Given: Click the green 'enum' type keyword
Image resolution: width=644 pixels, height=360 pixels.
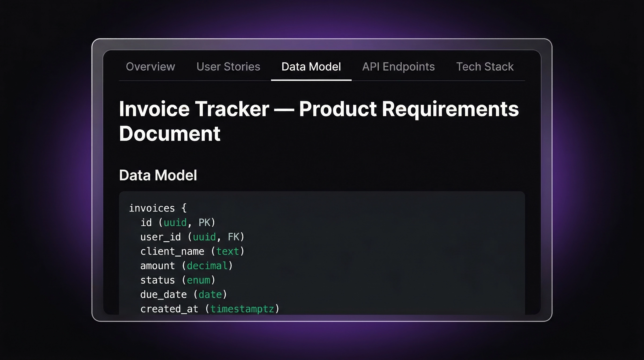Looking at the screenshot, I should (198, 280).
